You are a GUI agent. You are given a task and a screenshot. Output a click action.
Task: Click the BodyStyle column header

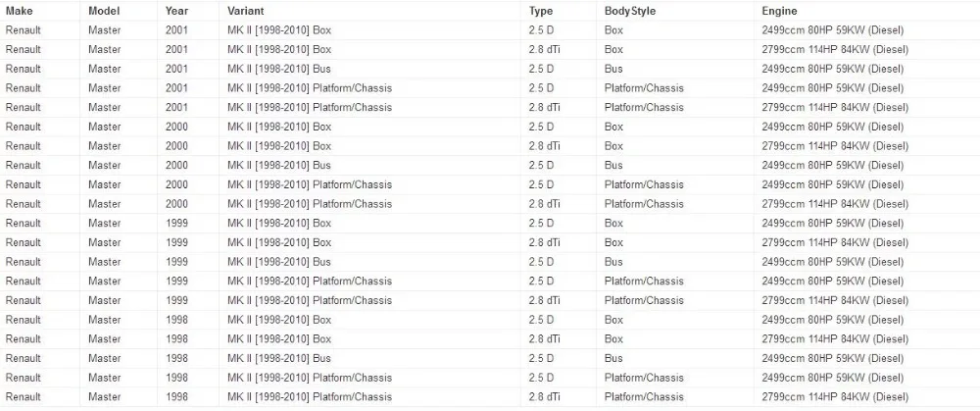[x=675, y=11]
